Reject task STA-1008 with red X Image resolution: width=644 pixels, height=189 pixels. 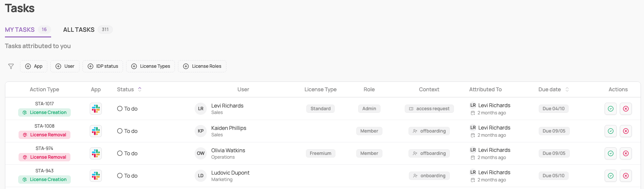click(625, 131)
